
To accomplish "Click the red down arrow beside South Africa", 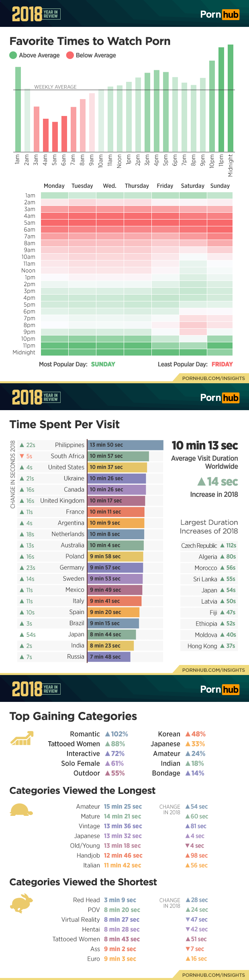I will 22,456.
